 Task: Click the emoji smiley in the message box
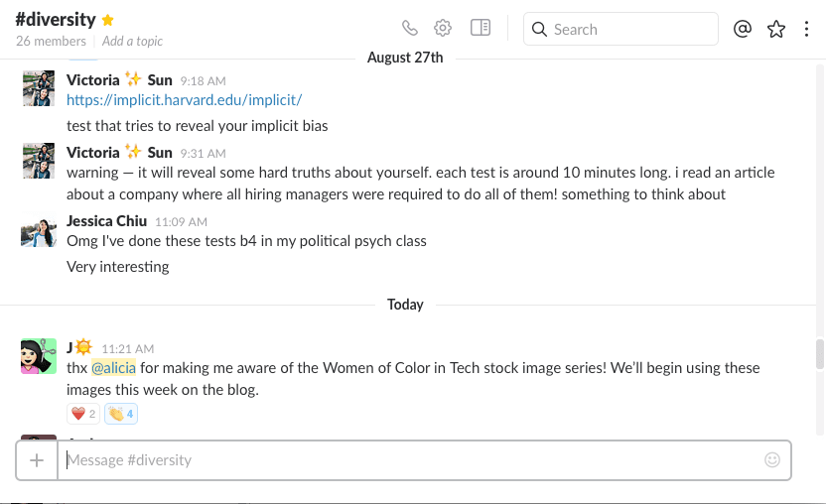click(772, 459)
